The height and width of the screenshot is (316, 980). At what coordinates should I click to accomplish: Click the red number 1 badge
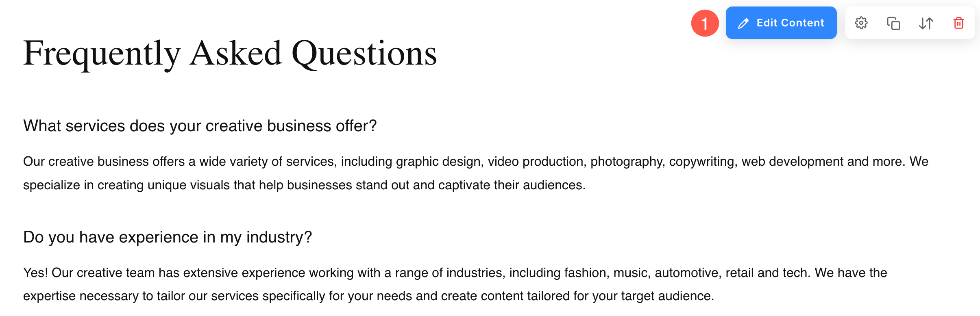tap(705, 23)
